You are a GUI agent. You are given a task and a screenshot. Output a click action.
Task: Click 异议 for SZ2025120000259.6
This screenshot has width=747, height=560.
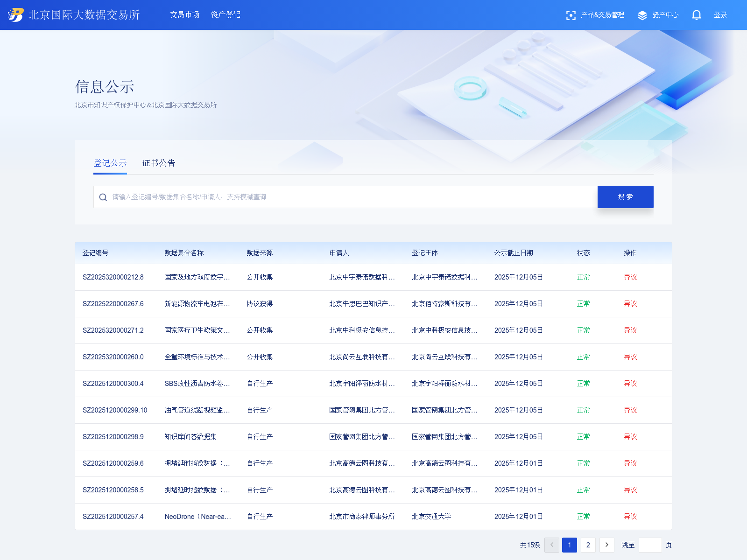coord(630,463)
